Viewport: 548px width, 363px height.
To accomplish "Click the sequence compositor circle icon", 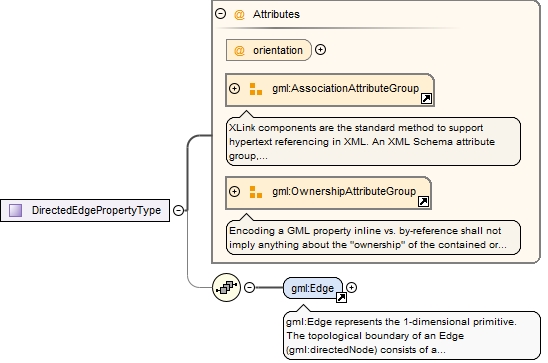I will coord(226,288).
